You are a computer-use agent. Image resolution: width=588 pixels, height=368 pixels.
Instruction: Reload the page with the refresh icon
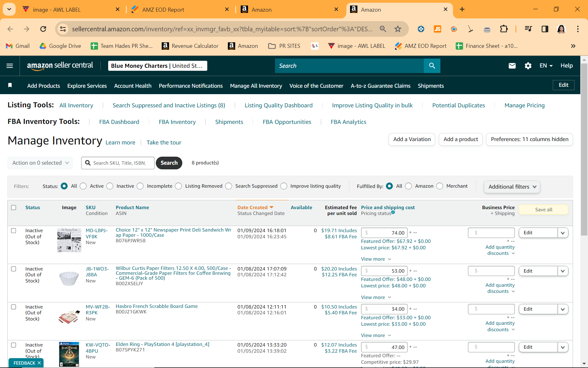pos(43,29)
